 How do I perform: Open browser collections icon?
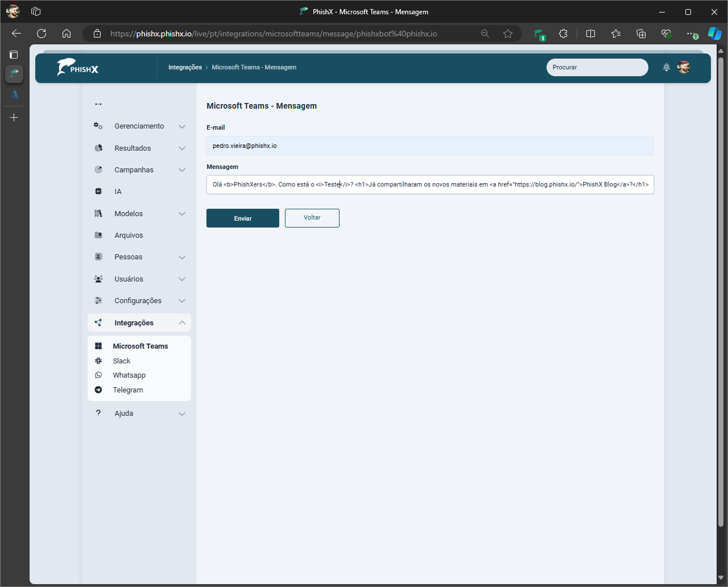tap(641, 34)
